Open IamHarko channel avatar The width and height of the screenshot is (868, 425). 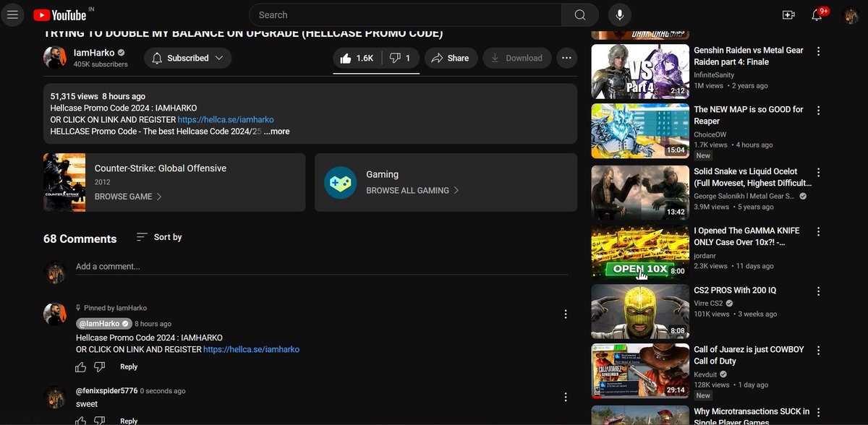coord(55,58)
